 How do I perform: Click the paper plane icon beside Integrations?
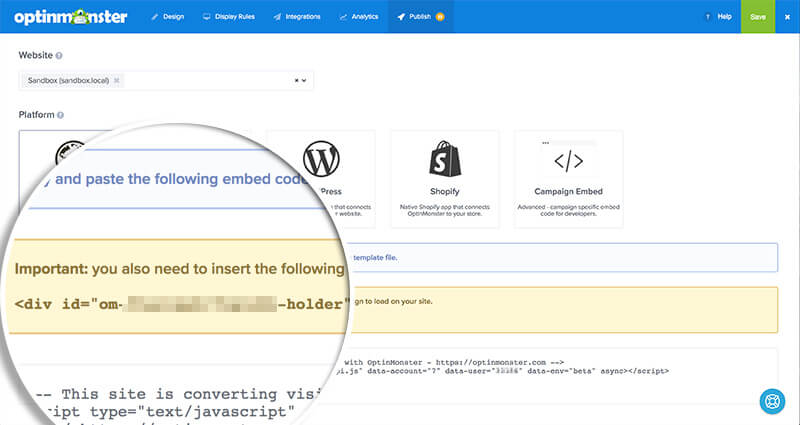[x=277, y=17]
